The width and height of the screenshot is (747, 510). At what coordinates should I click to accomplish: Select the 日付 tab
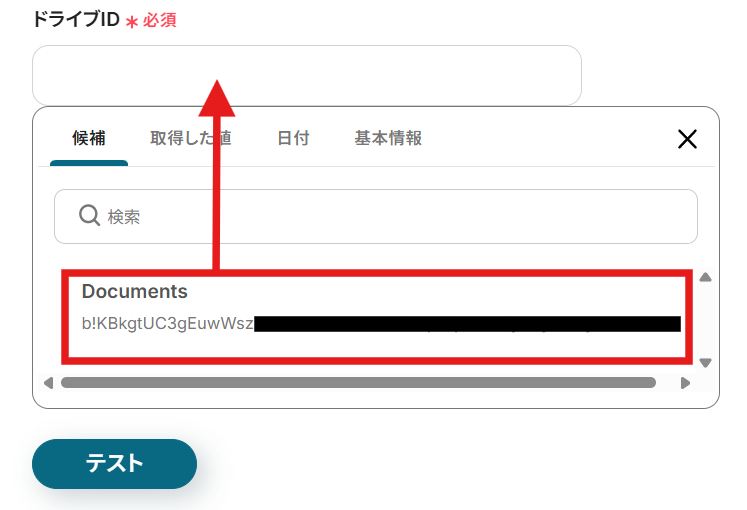click(293, 138)
